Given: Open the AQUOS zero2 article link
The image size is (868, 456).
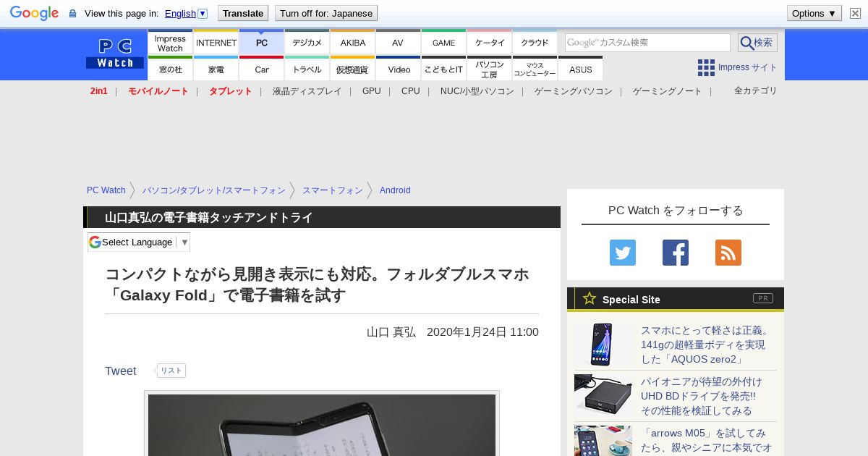Looking at the screenshot, I should (706, 345).
